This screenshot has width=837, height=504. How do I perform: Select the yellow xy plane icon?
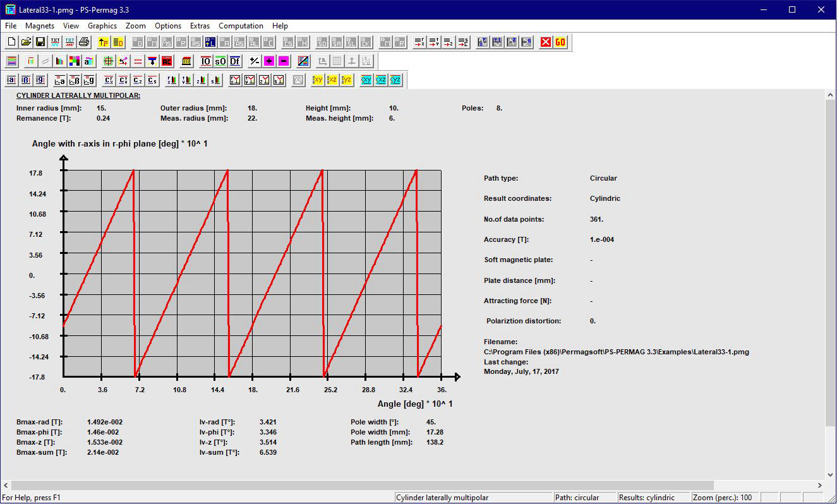(x=318, y=80)
